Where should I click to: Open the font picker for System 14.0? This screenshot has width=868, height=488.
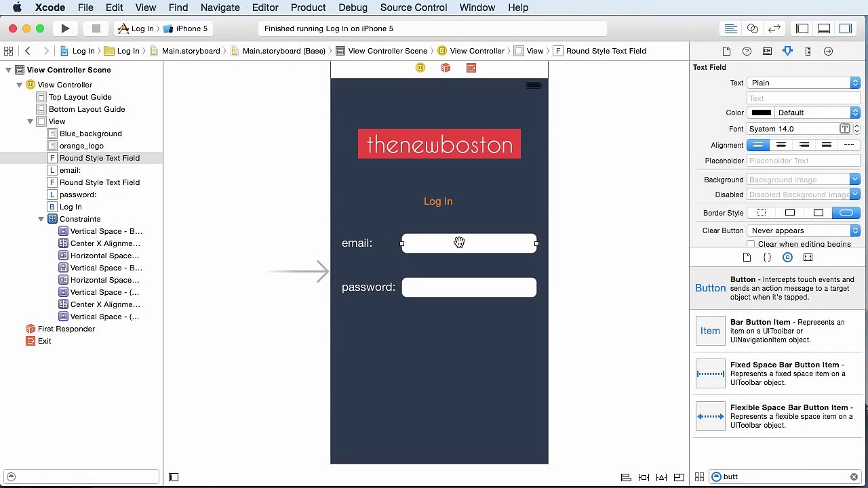click(x=845, y=129)
